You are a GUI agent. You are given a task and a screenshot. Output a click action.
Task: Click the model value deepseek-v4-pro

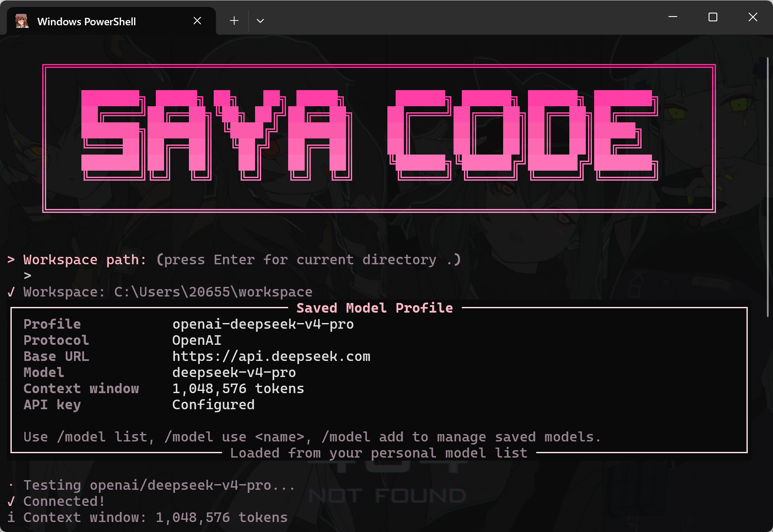click(x=234, y=373)
